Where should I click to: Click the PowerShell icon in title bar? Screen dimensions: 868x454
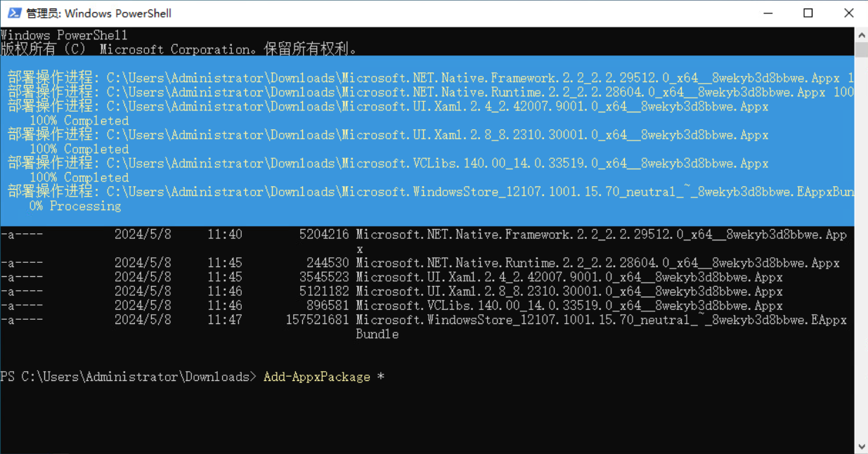14,13
